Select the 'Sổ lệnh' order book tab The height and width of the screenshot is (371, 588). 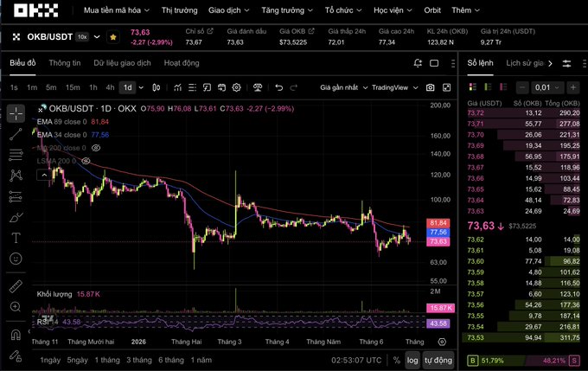pyautogui.click(x=480, y=63)
